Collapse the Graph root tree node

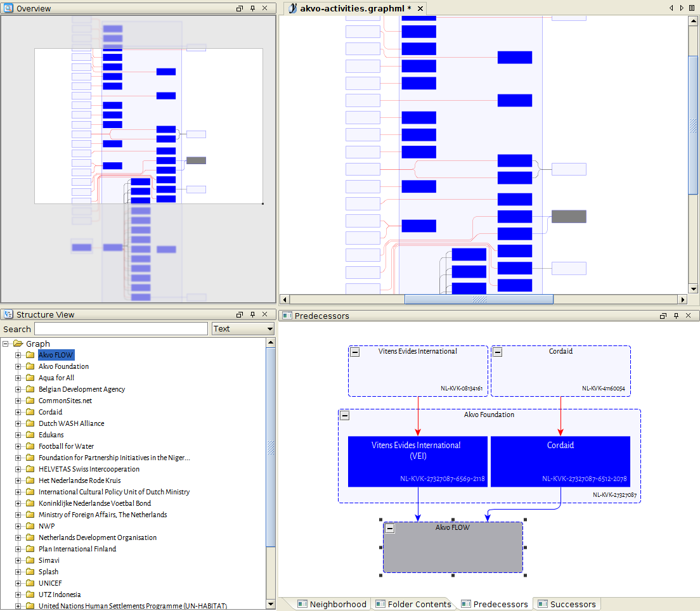(x=6, y=344)
